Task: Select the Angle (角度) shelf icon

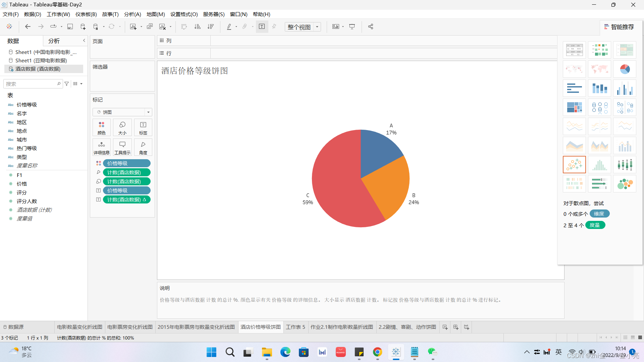Action: [143, 147]
